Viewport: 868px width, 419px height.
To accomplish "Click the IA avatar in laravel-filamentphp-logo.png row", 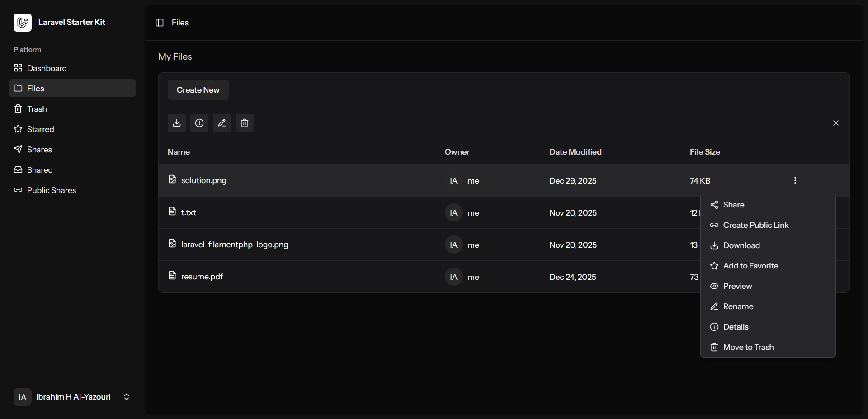I will click(453, 245).
